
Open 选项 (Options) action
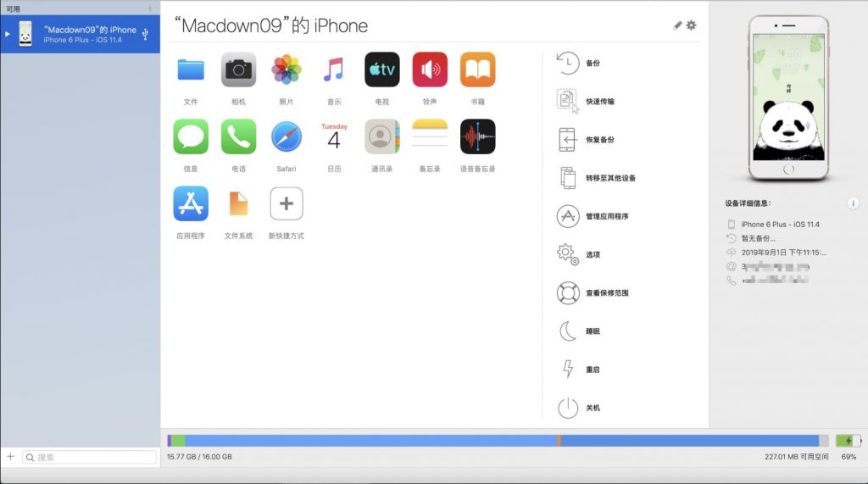coord(578,255)
